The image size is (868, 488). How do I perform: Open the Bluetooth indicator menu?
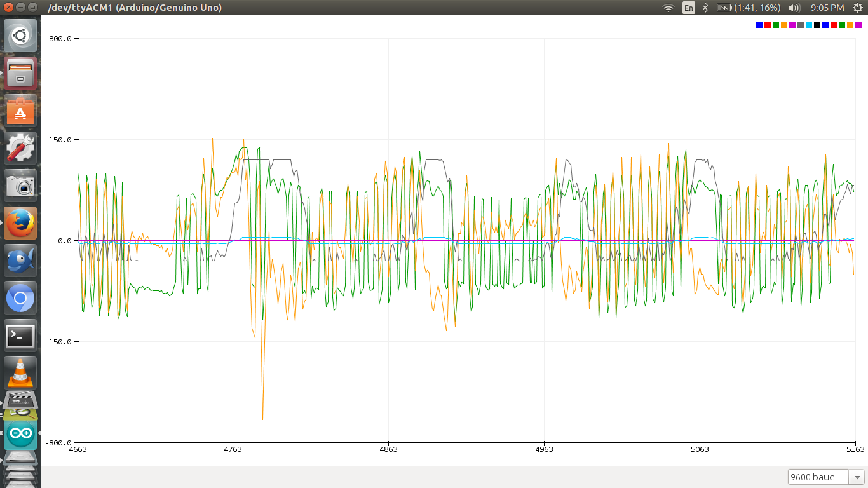705,8
